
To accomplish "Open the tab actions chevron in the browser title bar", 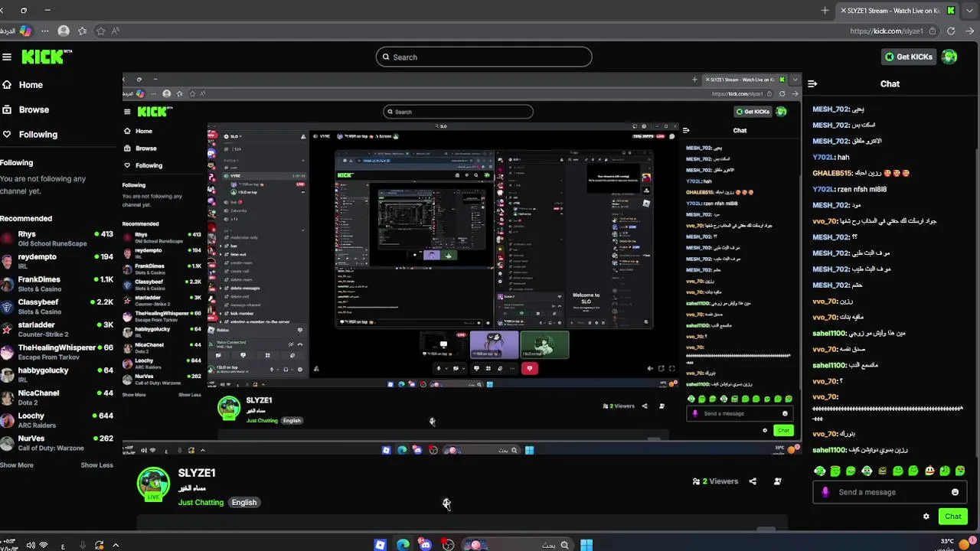I will click(x=969, y=11).
